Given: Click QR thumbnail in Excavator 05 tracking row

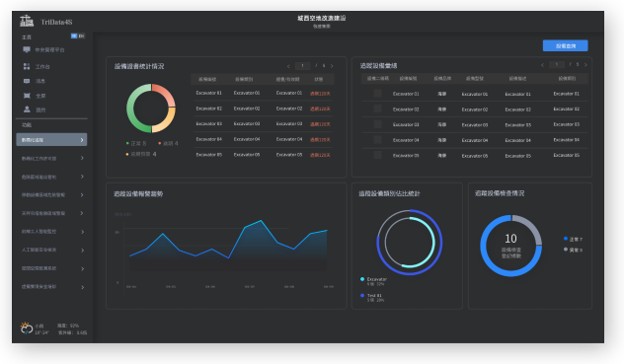Looking at the screenshot, I should [x=378, y=155].
